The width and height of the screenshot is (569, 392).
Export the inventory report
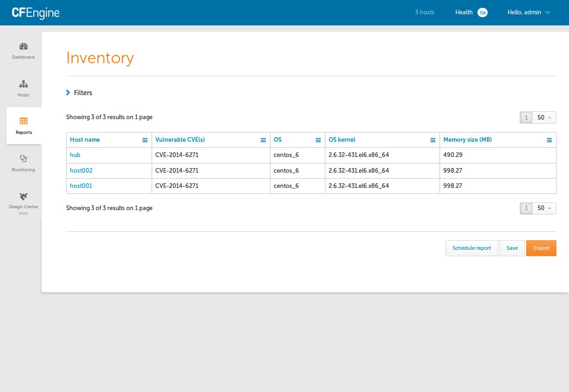pyautogui.click(x=541, y=248)
